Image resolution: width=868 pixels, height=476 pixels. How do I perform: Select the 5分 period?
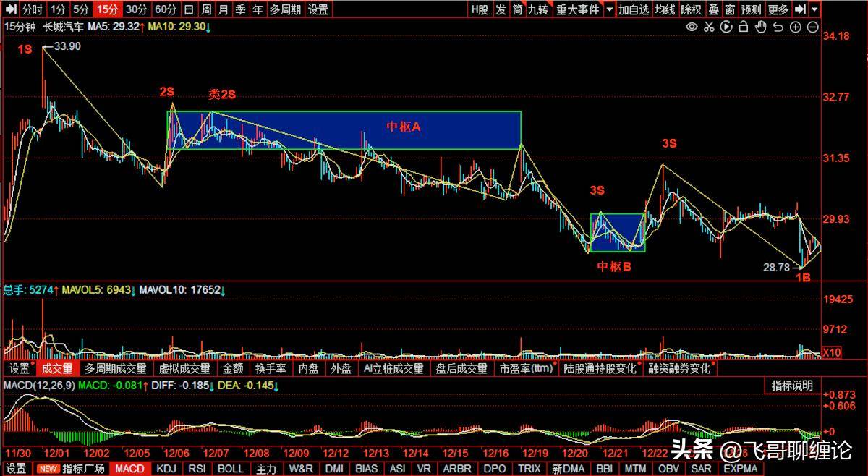[82, 9]
